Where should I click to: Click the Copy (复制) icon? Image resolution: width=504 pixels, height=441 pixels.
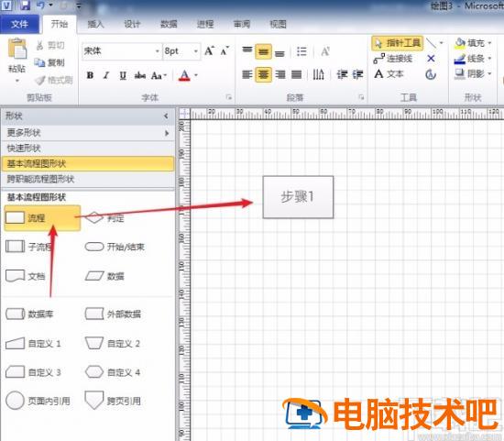(39, 62)
